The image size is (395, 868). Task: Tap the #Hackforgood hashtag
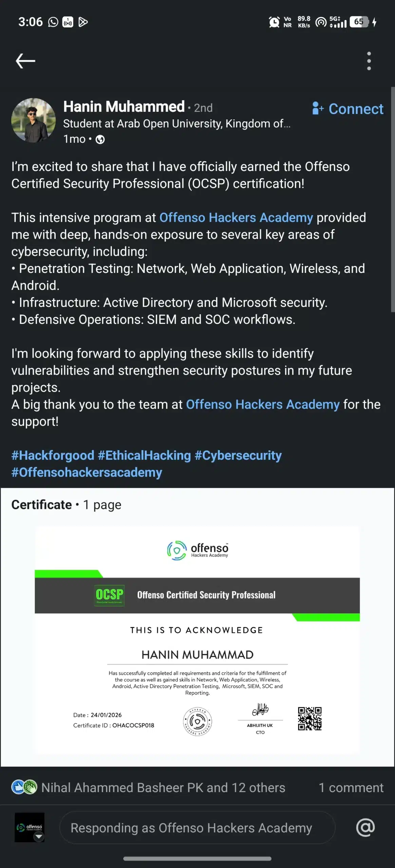click(53, 455)
